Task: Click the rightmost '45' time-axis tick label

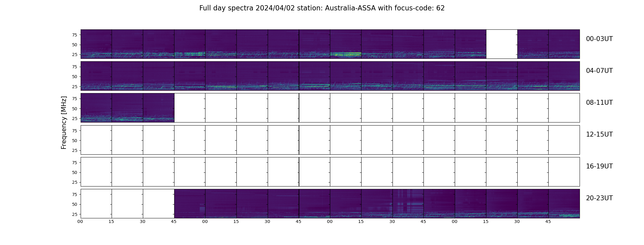Action: pos(548,221)
